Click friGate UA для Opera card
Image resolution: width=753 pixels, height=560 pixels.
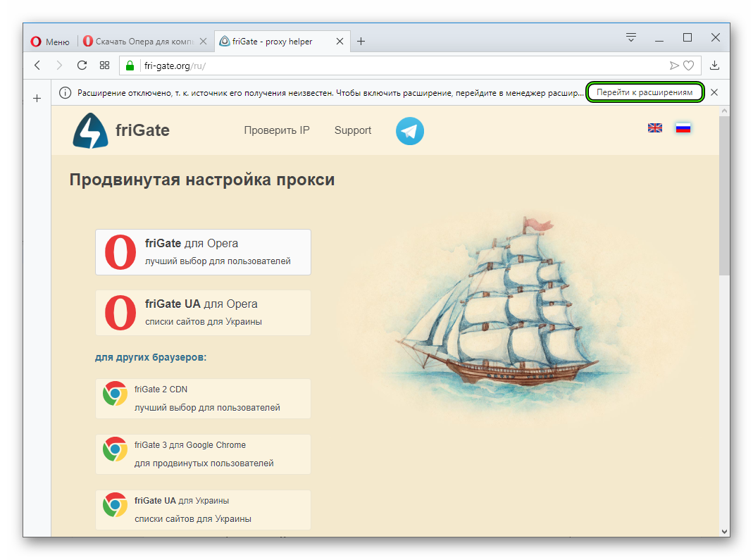[x=203, y=313]
